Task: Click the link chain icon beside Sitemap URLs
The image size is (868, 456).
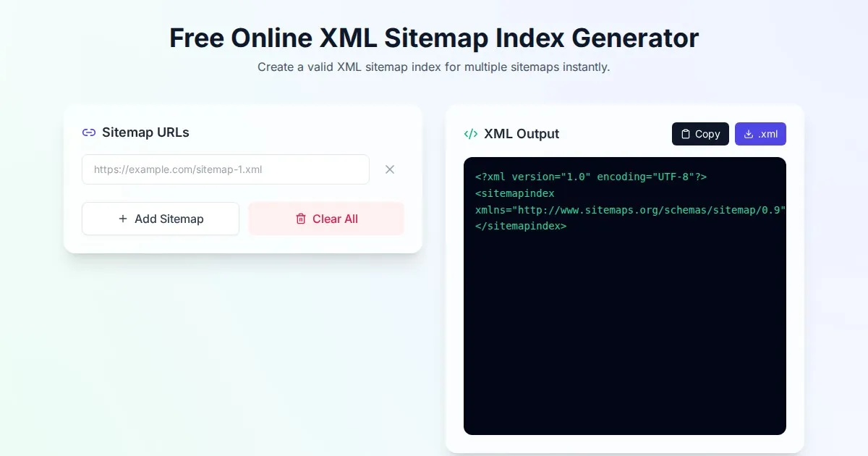Action: 89,132
